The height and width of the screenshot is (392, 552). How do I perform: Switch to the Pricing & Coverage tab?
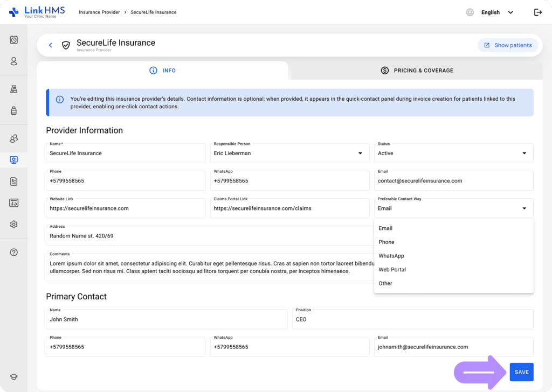(x=417, y=71)
